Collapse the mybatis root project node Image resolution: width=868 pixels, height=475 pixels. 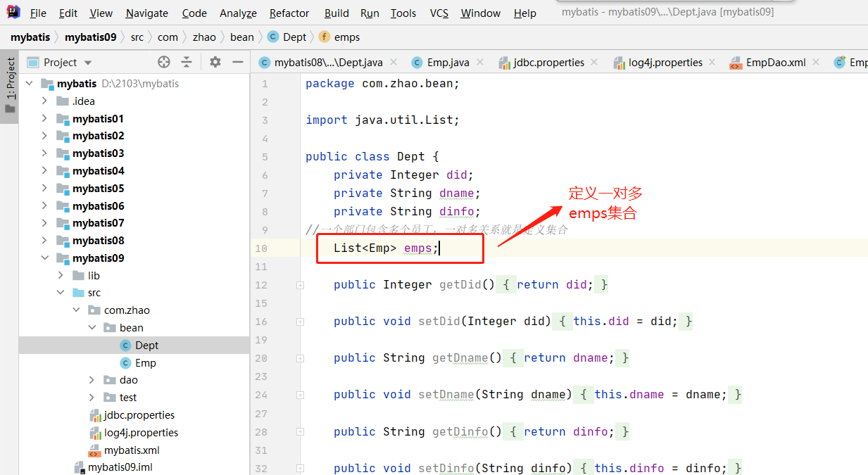30,84
